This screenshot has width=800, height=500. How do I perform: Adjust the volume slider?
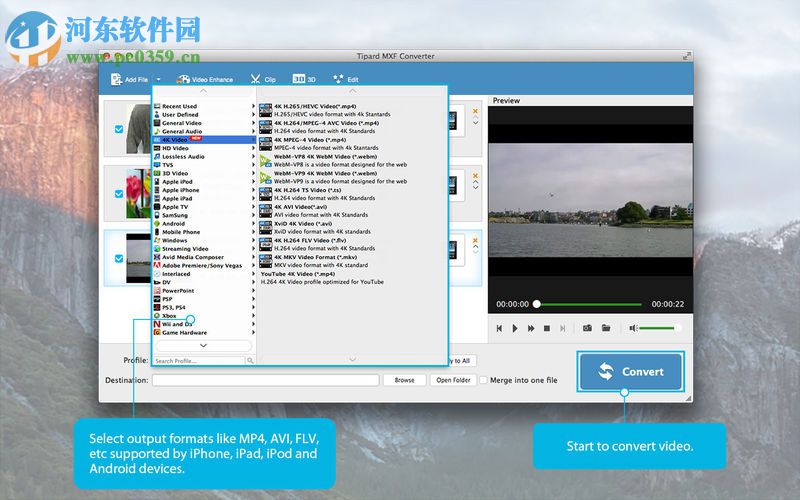coord(660,328)
